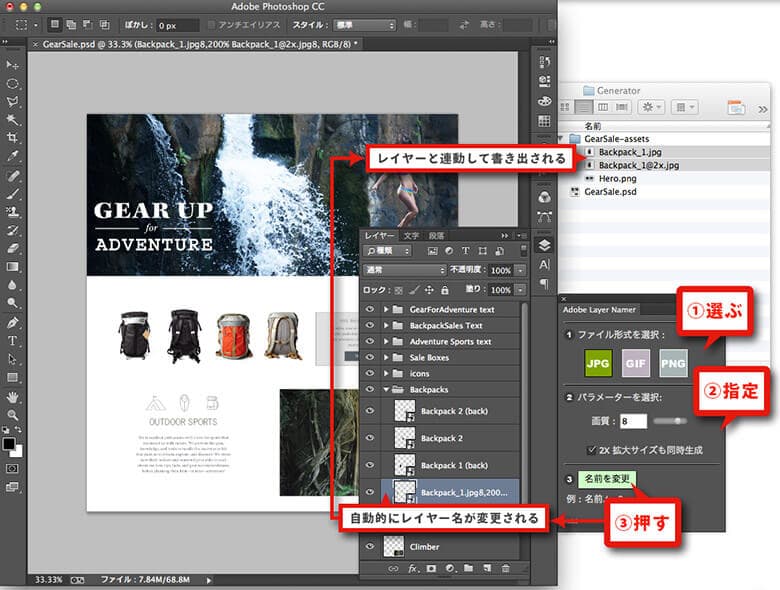Screen dimensions: 780x590
Task: Expand the BackpackSales Text group
Action: [x=386, y=325]
